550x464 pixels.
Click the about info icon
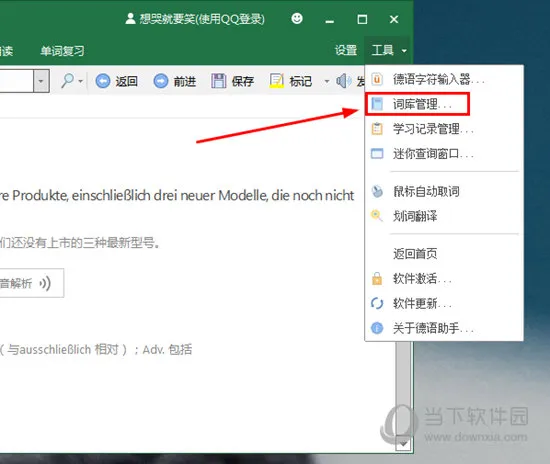pos(377,328)
